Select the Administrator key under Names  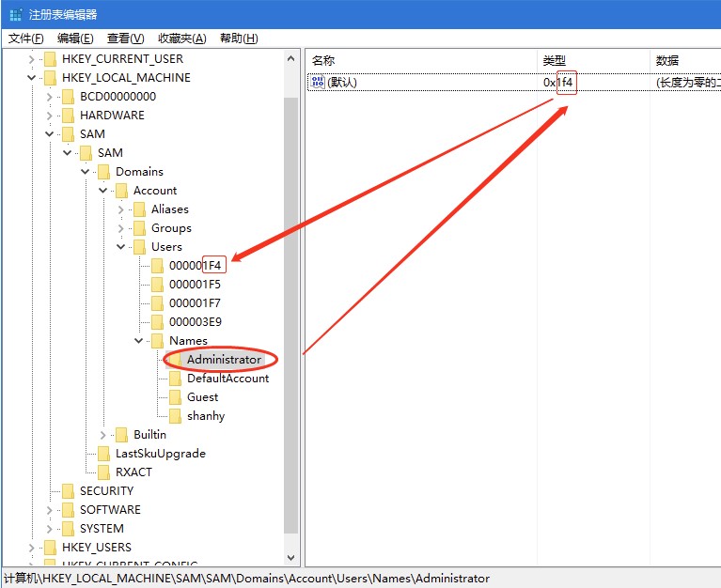(224, 360)
